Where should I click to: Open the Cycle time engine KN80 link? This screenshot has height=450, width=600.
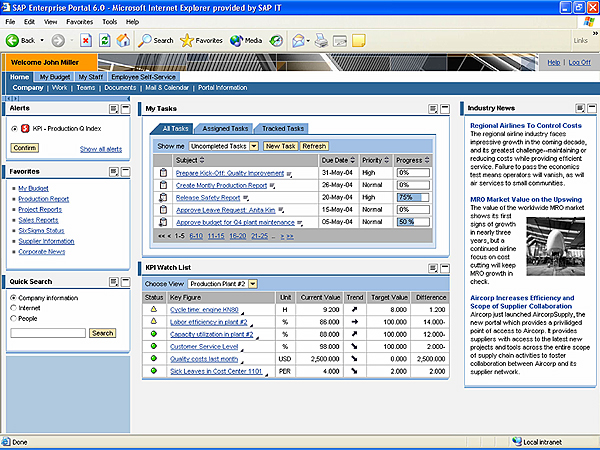tap(204, 310)
